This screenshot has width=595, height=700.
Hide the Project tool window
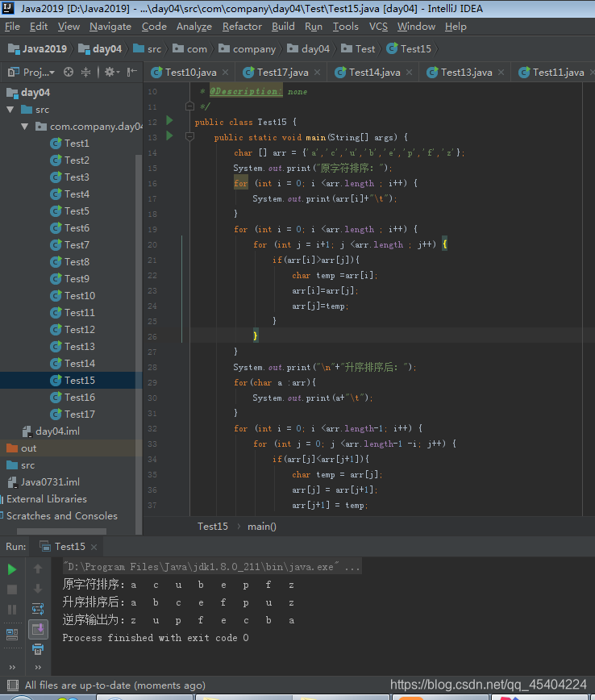click(131, 72)
